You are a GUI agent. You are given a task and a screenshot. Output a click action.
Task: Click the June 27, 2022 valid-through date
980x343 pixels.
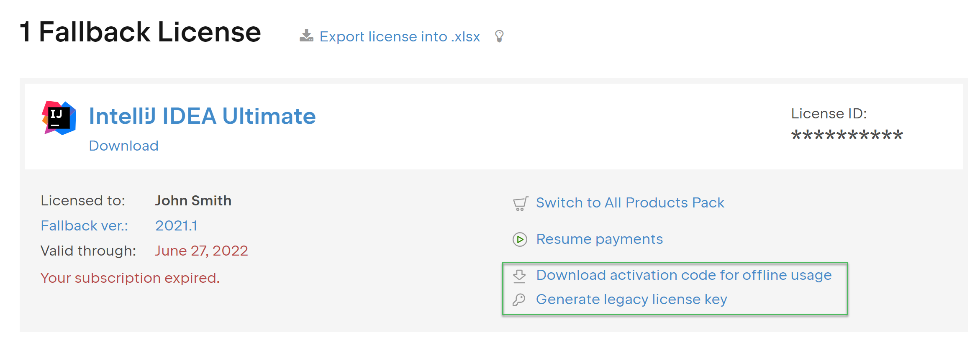pyautogui.click(x=202, y=251)
